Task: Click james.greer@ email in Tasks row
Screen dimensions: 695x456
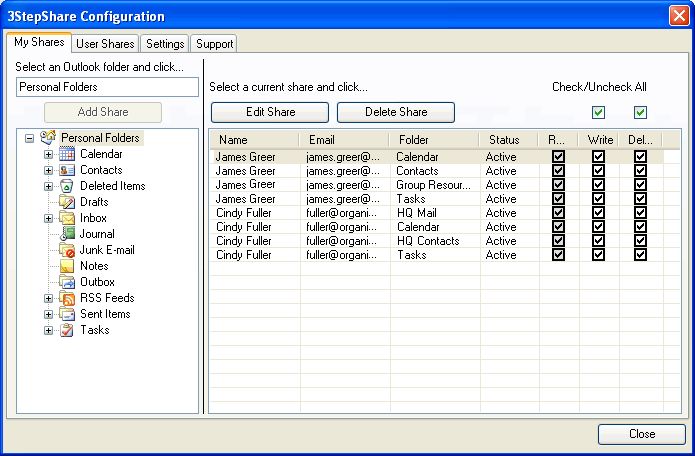Action: (x=343, y=199)
